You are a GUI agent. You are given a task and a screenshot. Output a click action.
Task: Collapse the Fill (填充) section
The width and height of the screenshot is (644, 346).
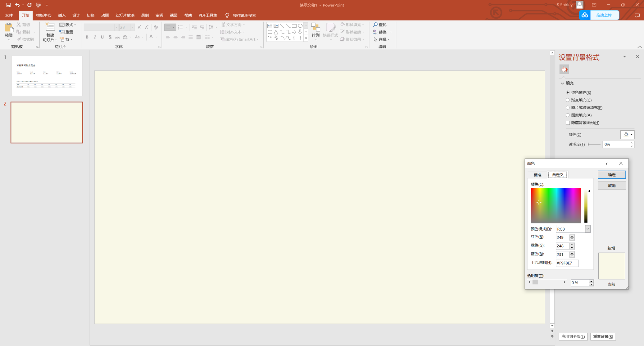[x=562, y=83]
